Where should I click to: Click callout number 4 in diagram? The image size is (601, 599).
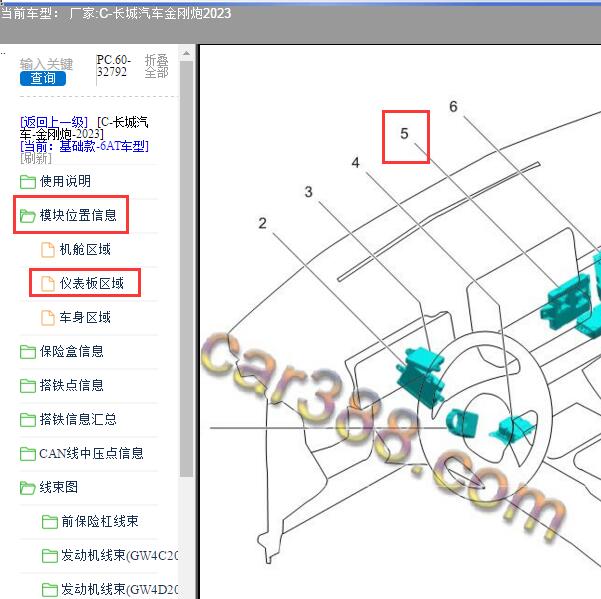(x=356, y=163)
